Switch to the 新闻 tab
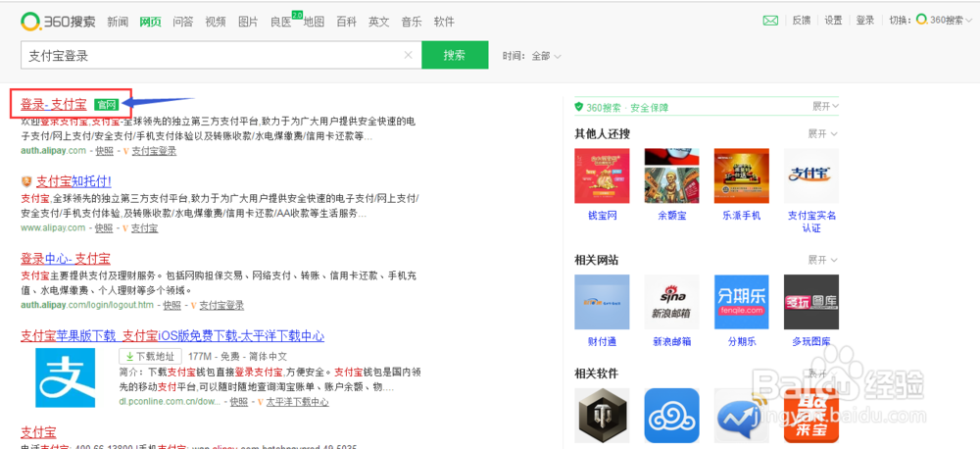 118,22
